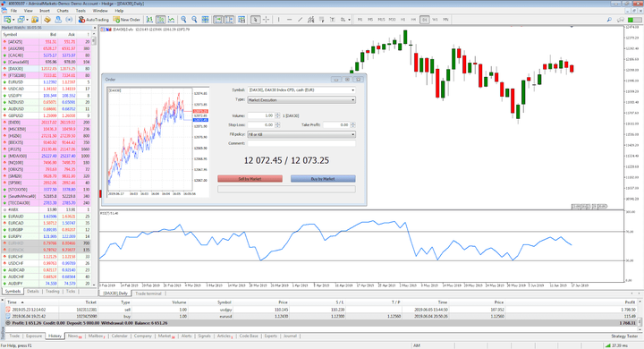Switch the chart to the W1 timeframe
The height and width of the screenshot is (349, 644).
435,20
